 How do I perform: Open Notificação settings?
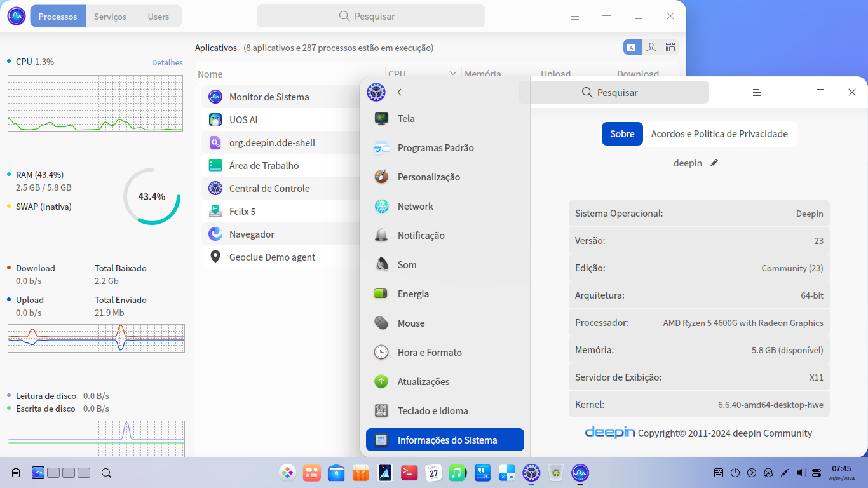click(x=445, y=236)
